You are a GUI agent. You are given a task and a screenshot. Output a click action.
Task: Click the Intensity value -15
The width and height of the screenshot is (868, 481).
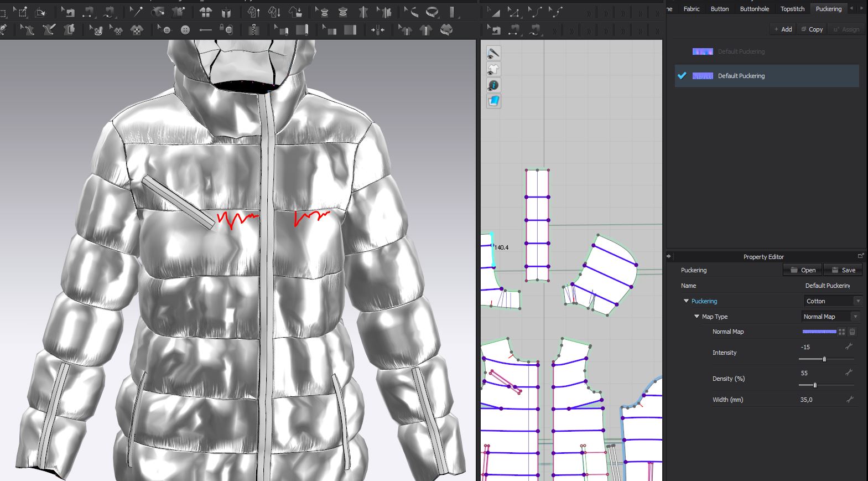pyautogui.click(x=805, y=347)
